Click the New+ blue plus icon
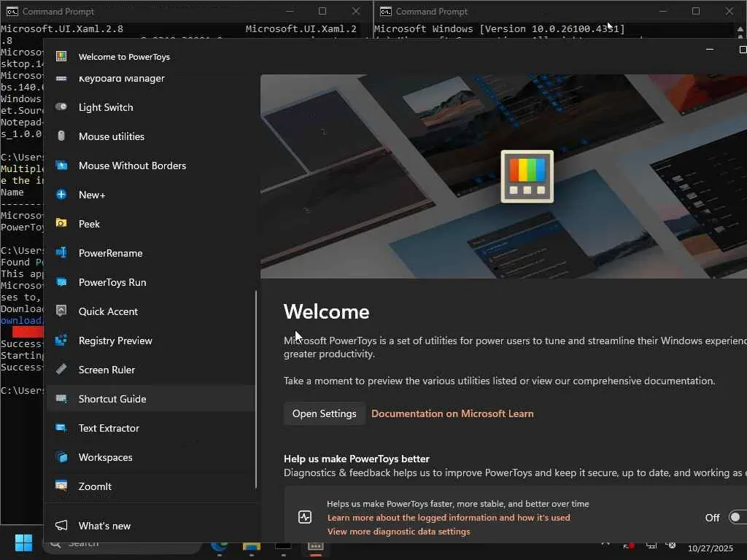 (61, 194)
